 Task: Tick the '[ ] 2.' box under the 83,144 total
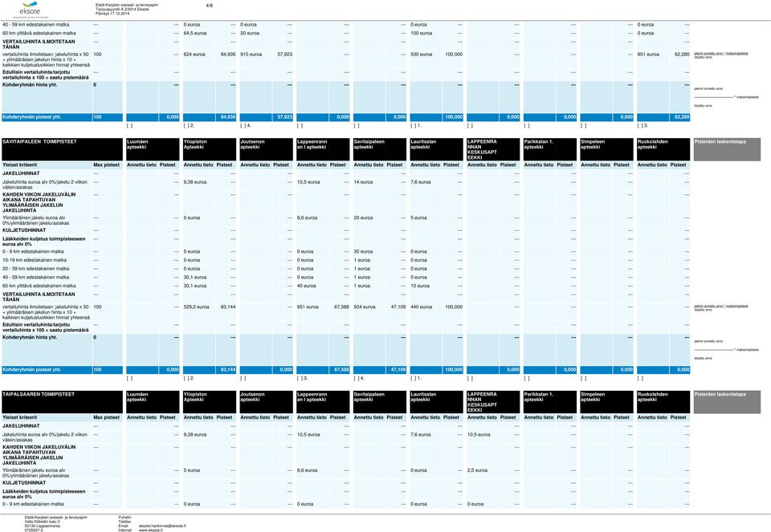189,378
